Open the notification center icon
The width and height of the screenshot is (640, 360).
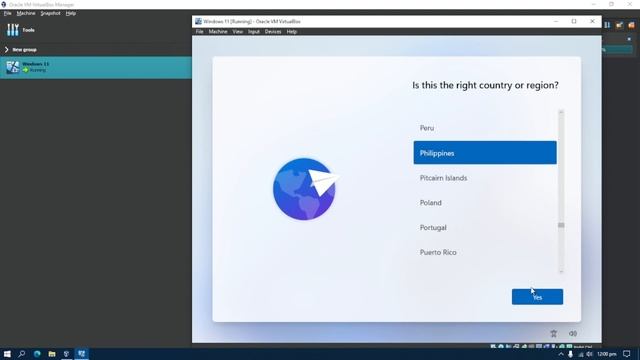click(x=627, y=354)
